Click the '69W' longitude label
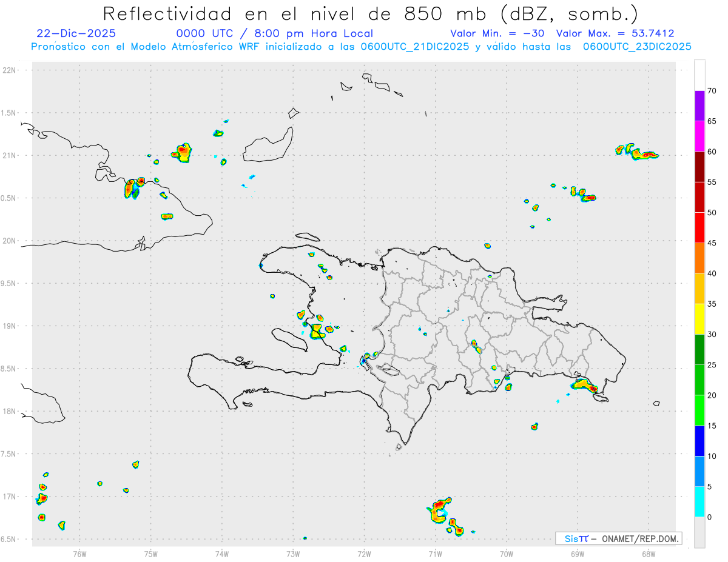 [x=577, y=554]
